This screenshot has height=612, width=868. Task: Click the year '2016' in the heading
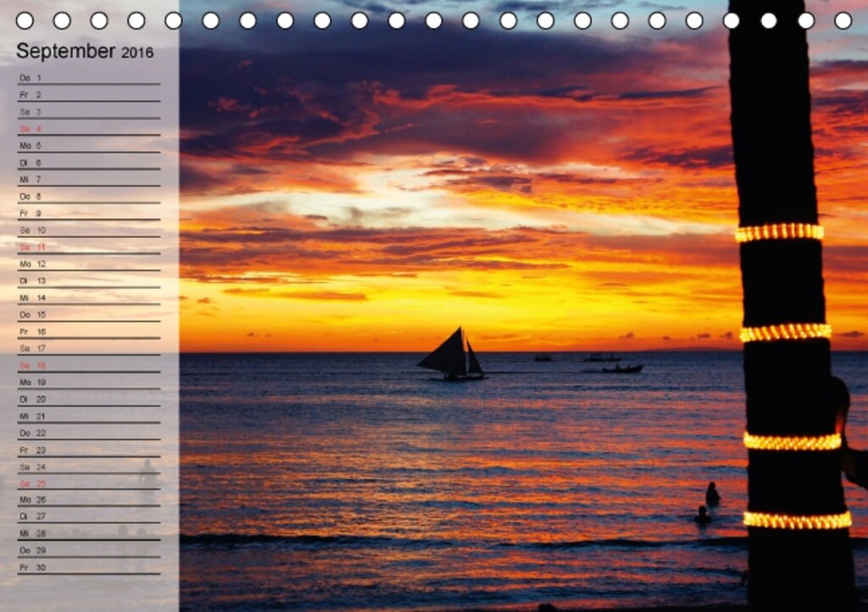(137, 53)
